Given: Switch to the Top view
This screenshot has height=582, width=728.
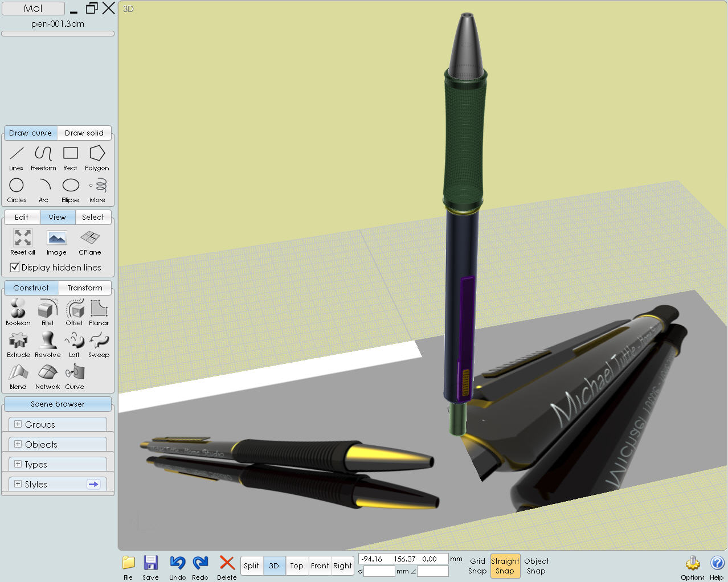Looking at the screenshot, I should point(297,565).
